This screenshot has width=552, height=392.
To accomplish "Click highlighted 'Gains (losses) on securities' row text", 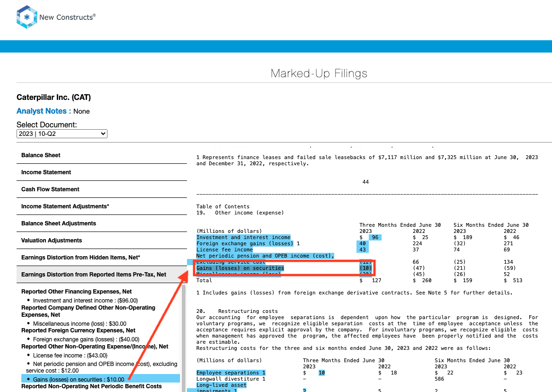I will click(x=240, y=268).
